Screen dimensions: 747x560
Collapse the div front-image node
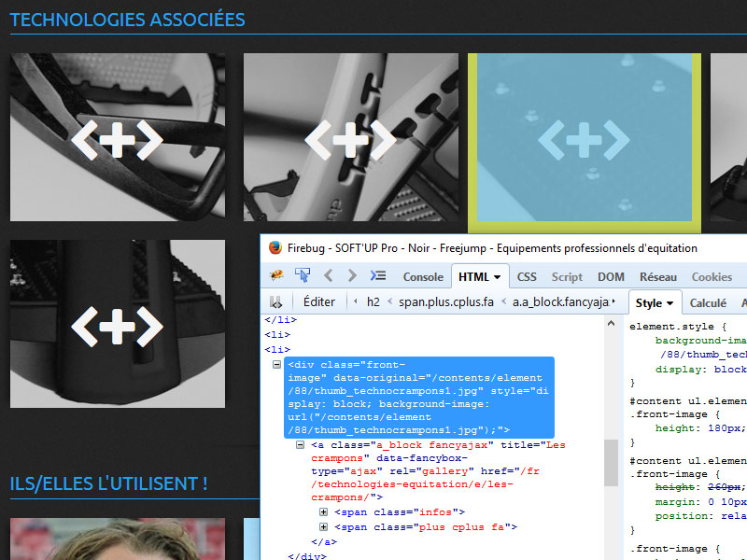point(276,365)
